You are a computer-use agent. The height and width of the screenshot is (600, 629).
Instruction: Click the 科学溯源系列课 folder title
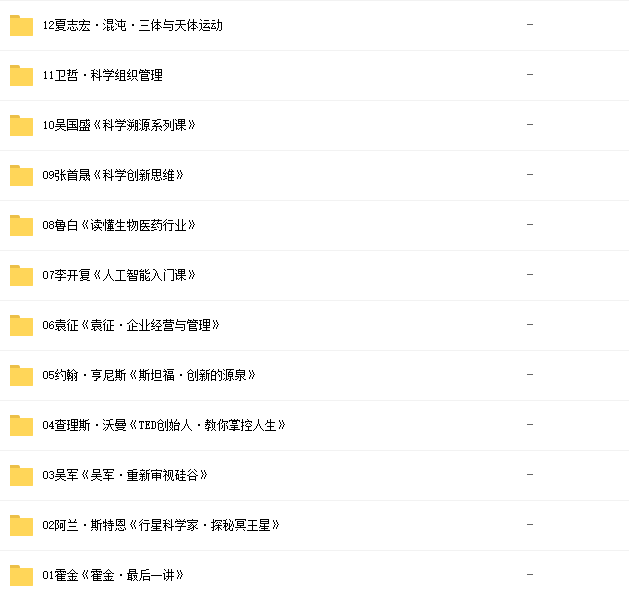[144, 125]
